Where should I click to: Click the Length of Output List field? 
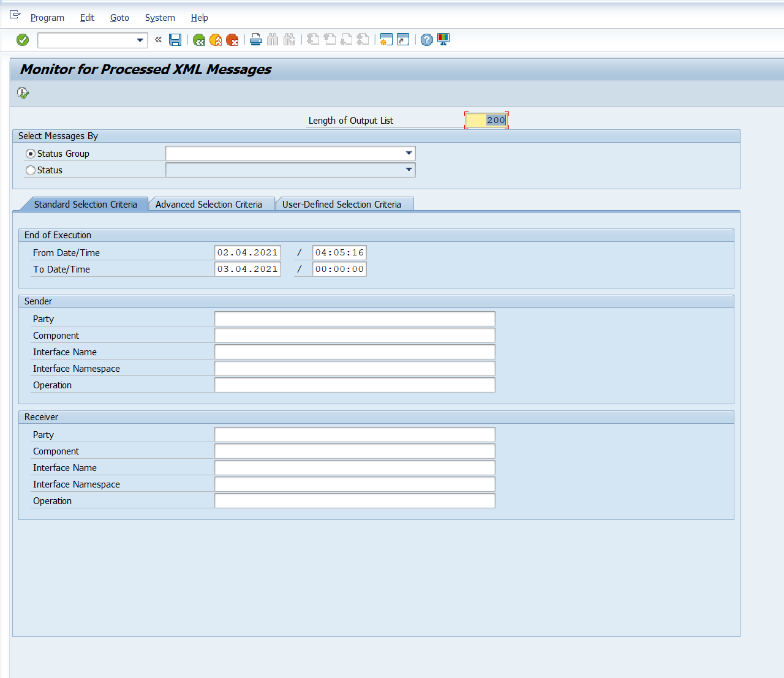click(x=486, y=121)
